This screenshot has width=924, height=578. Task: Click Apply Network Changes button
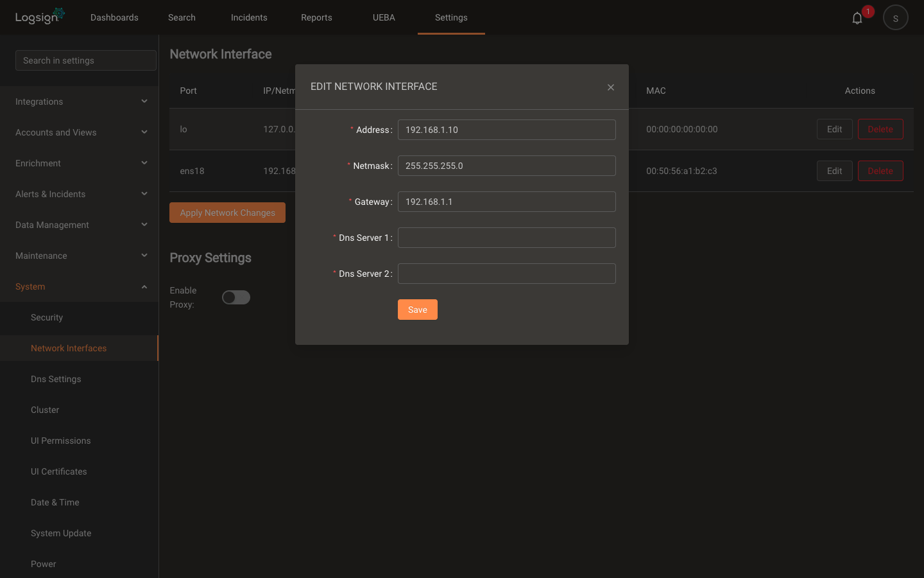coord(227,213)
